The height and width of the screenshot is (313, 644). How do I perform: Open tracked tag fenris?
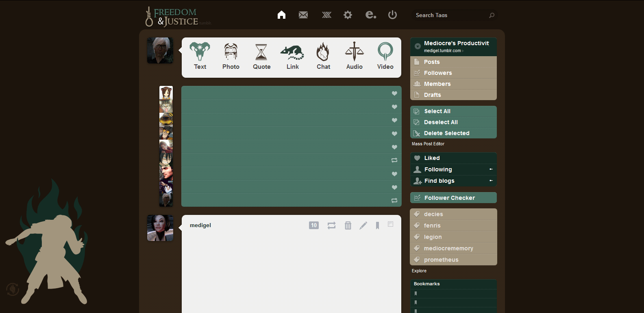[x=453, y=225]
